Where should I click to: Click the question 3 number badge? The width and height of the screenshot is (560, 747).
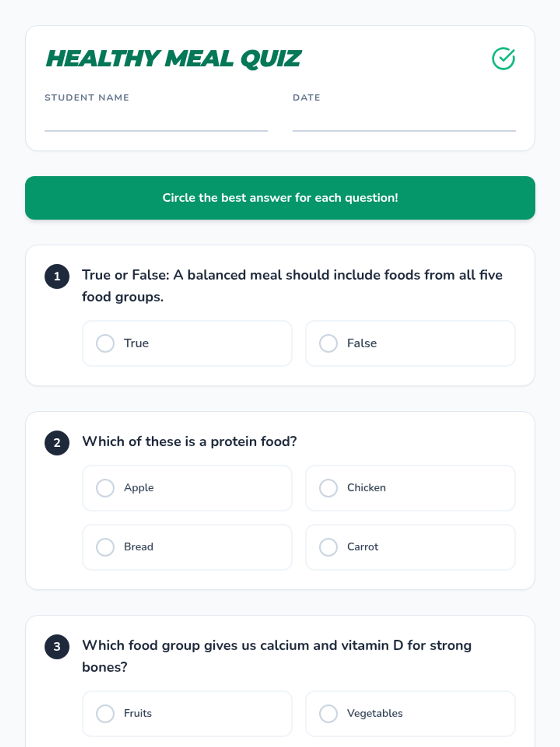point(57,647)
